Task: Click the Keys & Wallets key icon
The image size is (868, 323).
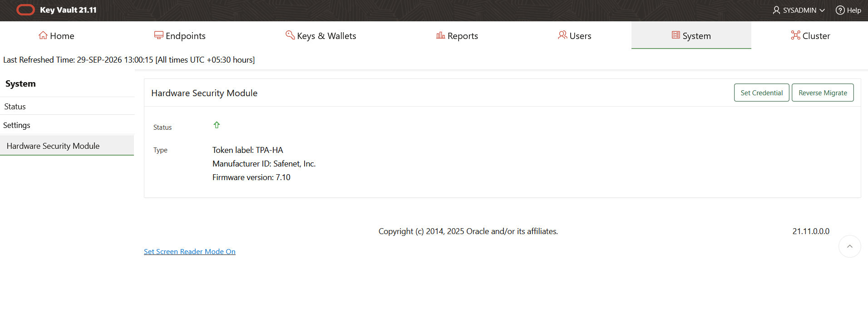Action: [x=290, y=35]
